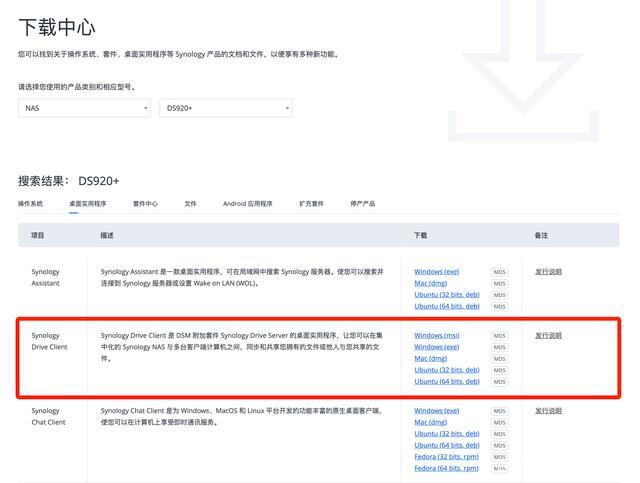This screenshot has height=483, width=640.
Task: Download Drive Client Ubuntu 64 bits deb
Action: point(447,381)
